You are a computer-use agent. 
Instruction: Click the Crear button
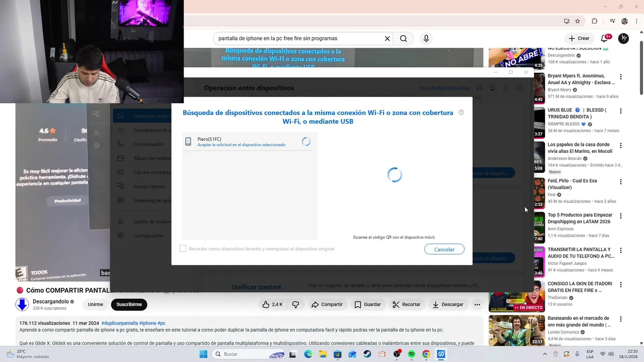(x=579, y=38)
